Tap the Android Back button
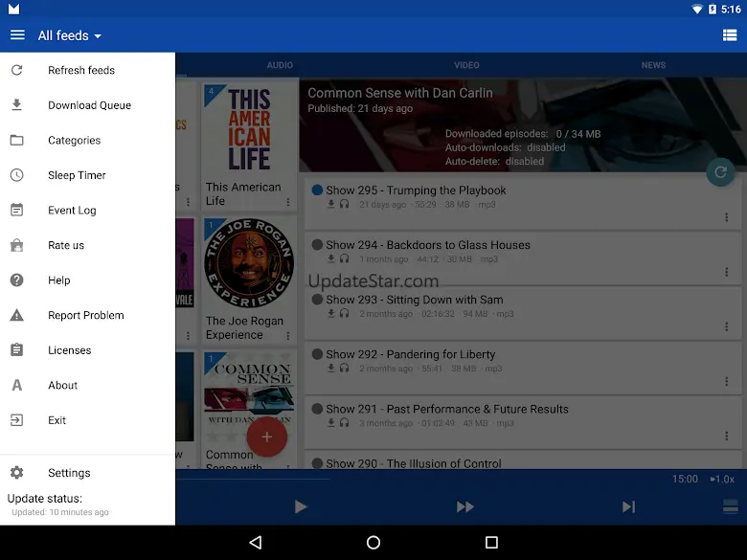This screenshot has width=747, height=560. 256,543
